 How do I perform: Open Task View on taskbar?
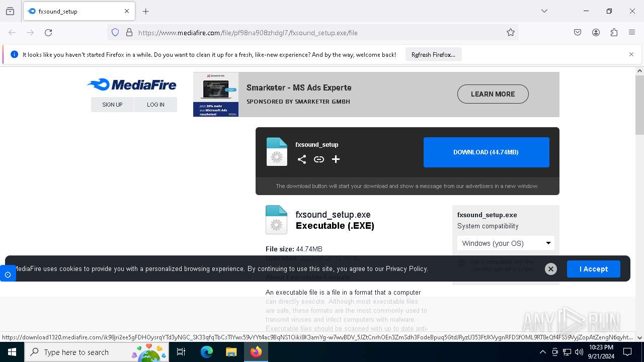pyautogui.click(x=181, y=352)
